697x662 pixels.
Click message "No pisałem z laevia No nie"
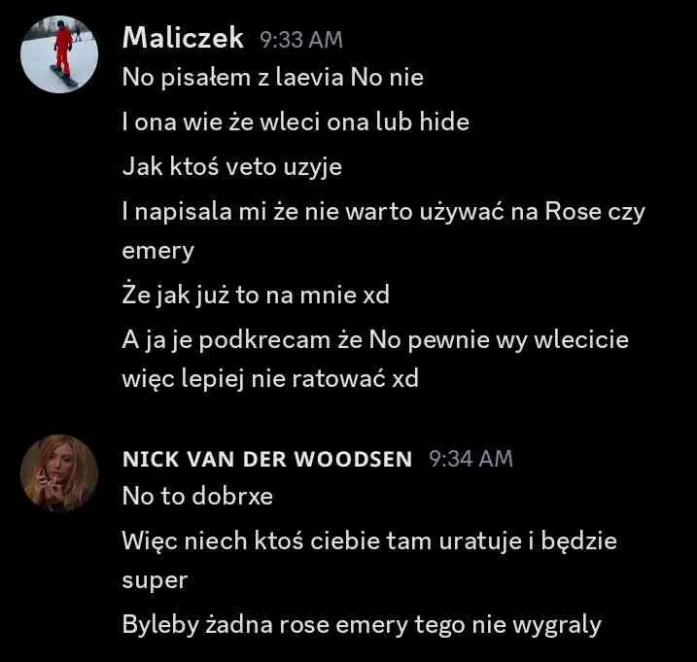coord(273,77)
